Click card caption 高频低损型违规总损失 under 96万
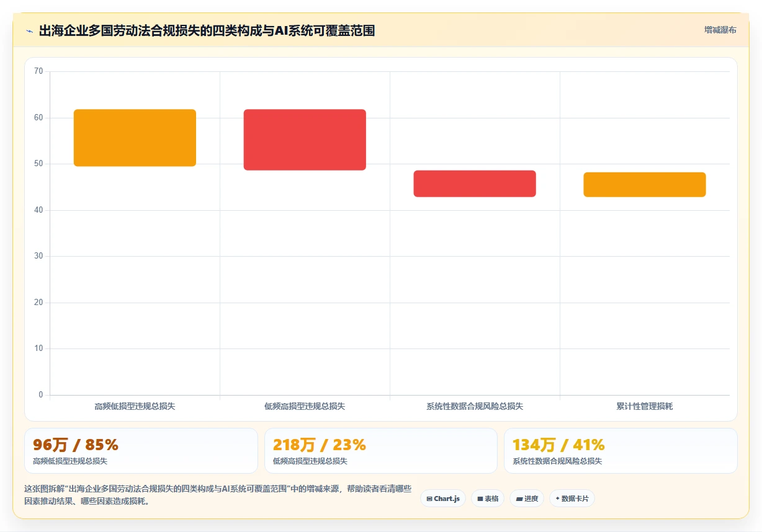This screenshot has height=532, width=762. click(70, 461)
